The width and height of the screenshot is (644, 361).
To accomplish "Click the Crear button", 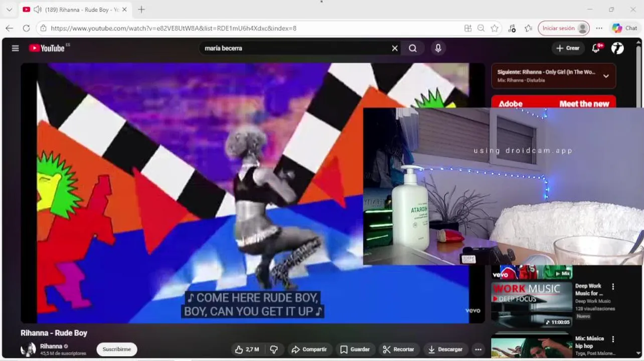I will click(567, 48).
